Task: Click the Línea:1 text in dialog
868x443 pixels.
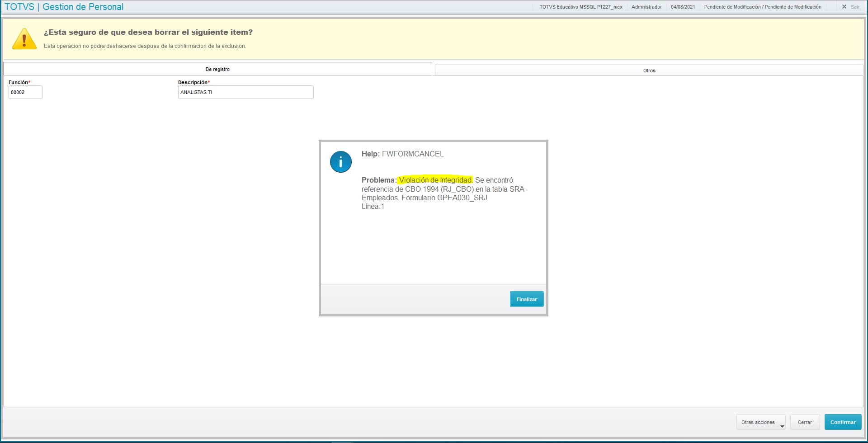Action: pyautogui.click(x=373, y=207)
